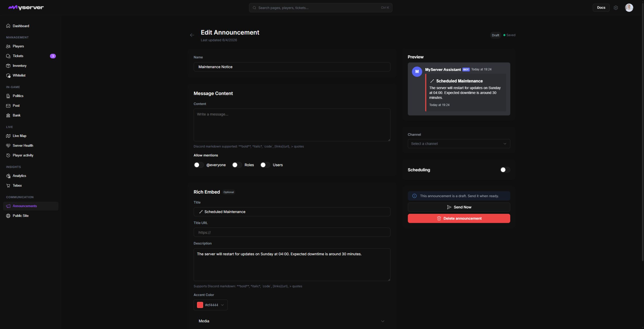Click the back arrow beside Edit Announcement
644x329 pixels.
tap(192, 35)
